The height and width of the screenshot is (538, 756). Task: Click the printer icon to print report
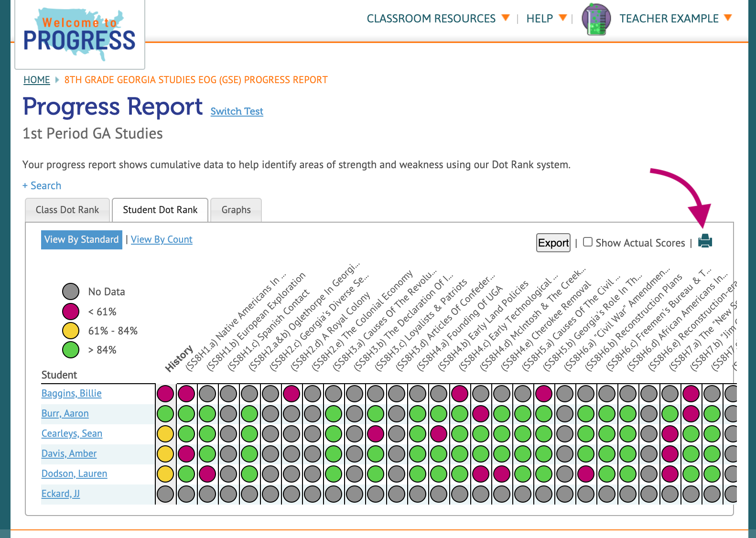coord(705,241)
